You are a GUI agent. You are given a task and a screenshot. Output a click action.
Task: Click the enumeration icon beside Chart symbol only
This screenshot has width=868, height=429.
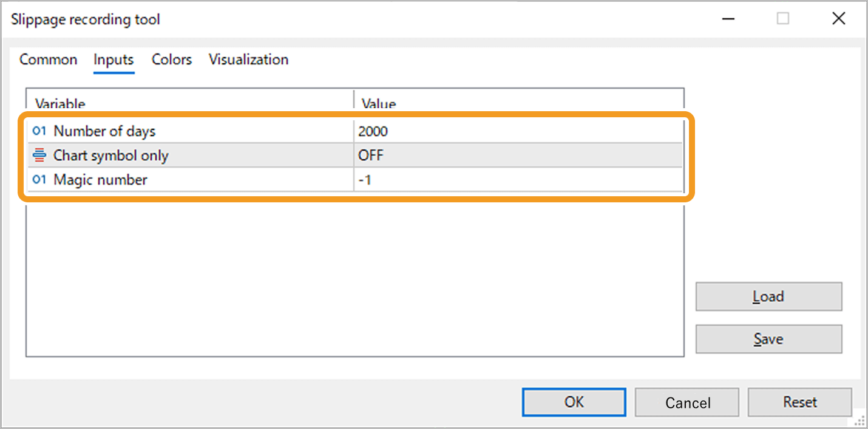tap(39, 155)
